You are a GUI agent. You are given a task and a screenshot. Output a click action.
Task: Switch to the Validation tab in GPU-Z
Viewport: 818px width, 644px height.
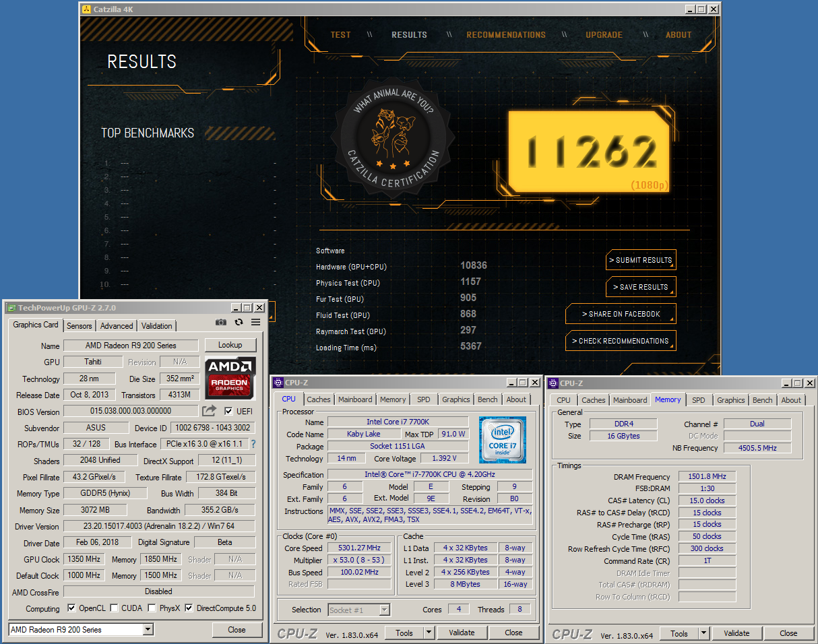(157, 325)
